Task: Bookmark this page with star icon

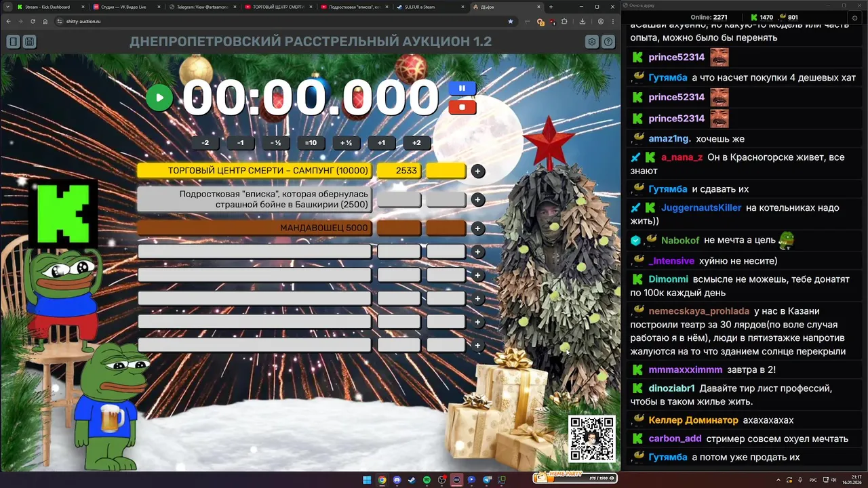Action: pos(511,21)
